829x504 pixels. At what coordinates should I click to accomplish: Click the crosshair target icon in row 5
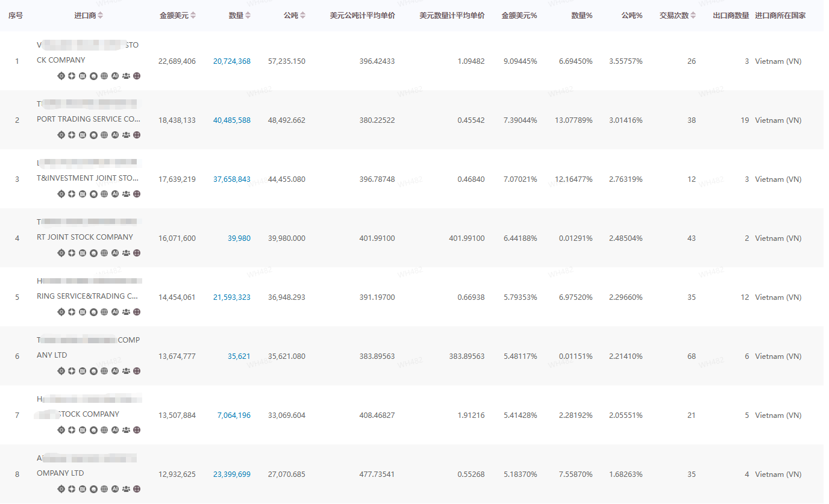click(x=61, y=312)
